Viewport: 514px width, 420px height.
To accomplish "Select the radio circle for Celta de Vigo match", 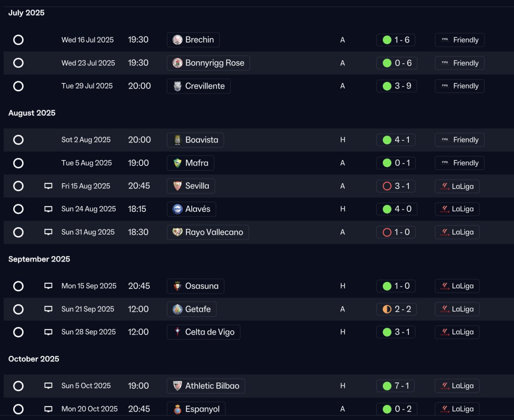I will [x=18, y=332].
